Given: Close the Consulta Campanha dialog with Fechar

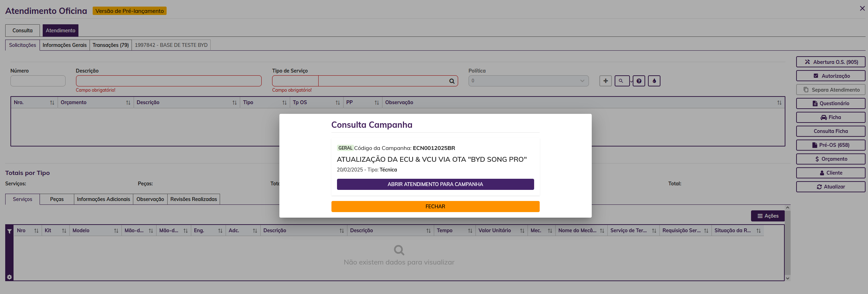Looking at the screenshot, I should [x=435, y=207].
